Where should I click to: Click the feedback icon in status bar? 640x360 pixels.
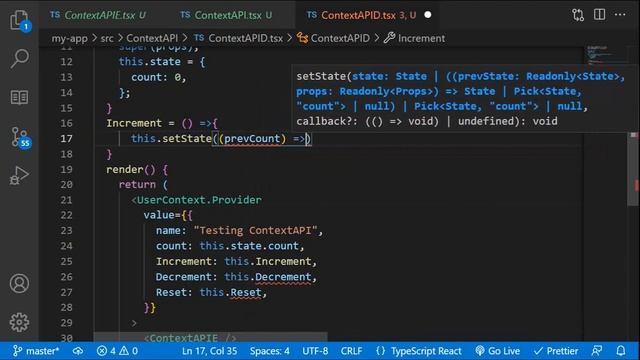tap(597, 351)
